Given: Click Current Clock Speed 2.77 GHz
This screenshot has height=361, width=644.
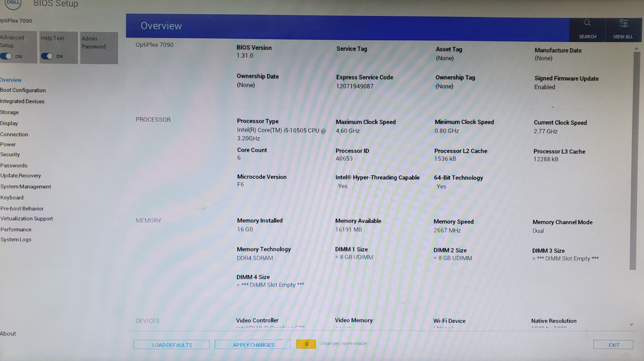Looking at the screenshot, I should (x=546, y=132).
